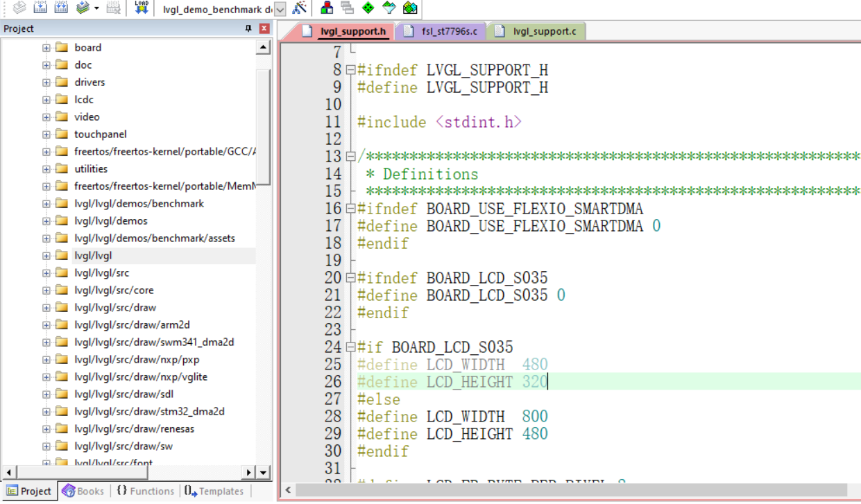Expand the lcdc folder node

coord(46,100)
